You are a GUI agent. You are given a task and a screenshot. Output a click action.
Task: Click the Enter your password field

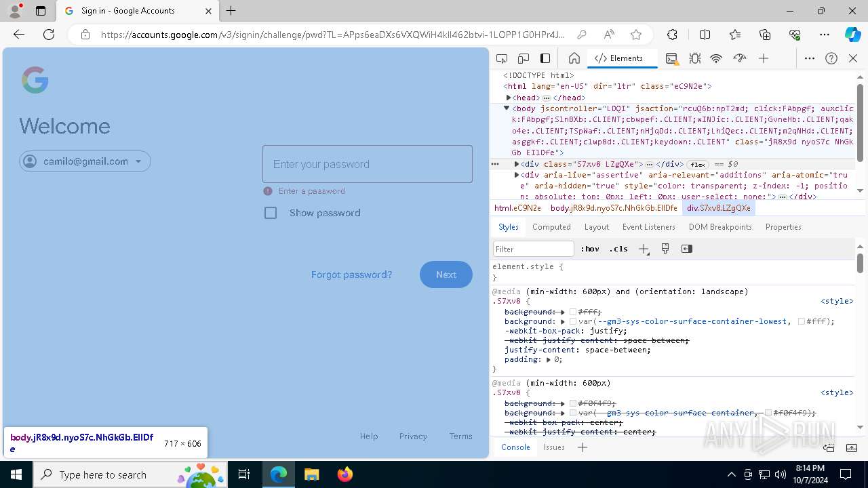point(368,164)
